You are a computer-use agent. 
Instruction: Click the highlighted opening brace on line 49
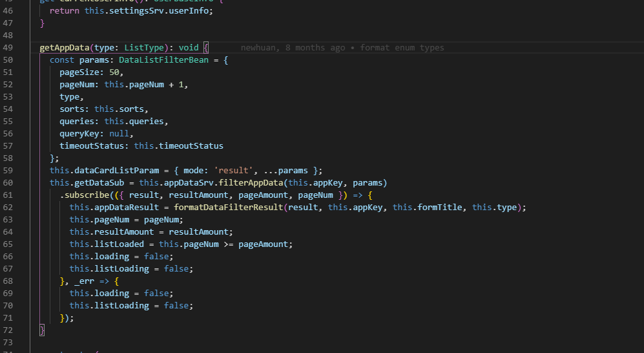point(206,48)
